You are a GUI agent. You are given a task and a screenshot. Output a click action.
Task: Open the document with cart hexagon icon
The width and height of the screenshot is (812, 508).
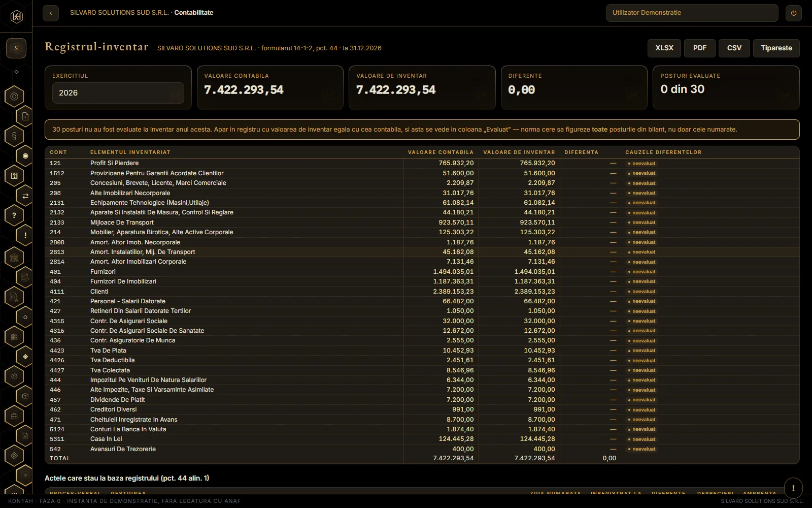[14, 297]
